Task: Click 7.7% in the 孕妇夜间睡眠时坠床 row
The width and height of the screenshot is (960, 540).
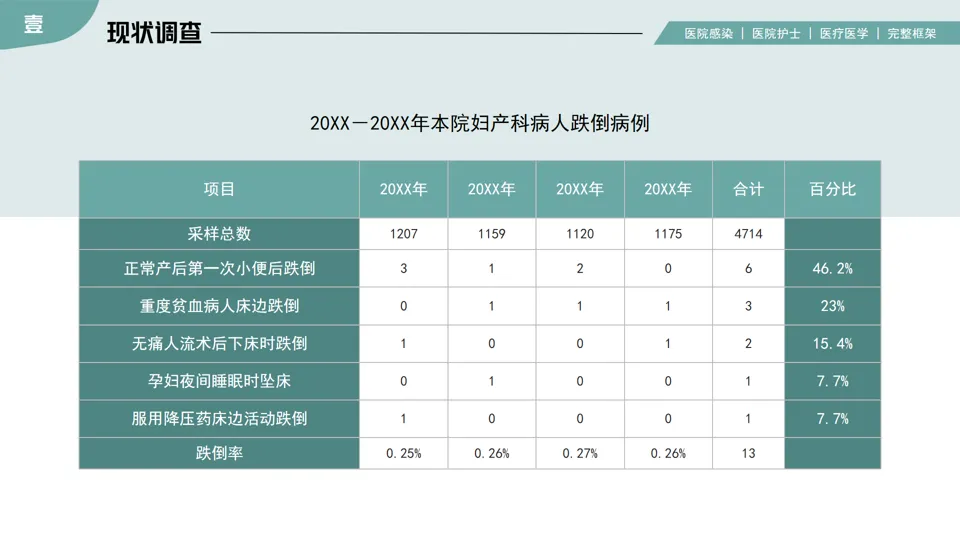Action: (x=833, y=381)
